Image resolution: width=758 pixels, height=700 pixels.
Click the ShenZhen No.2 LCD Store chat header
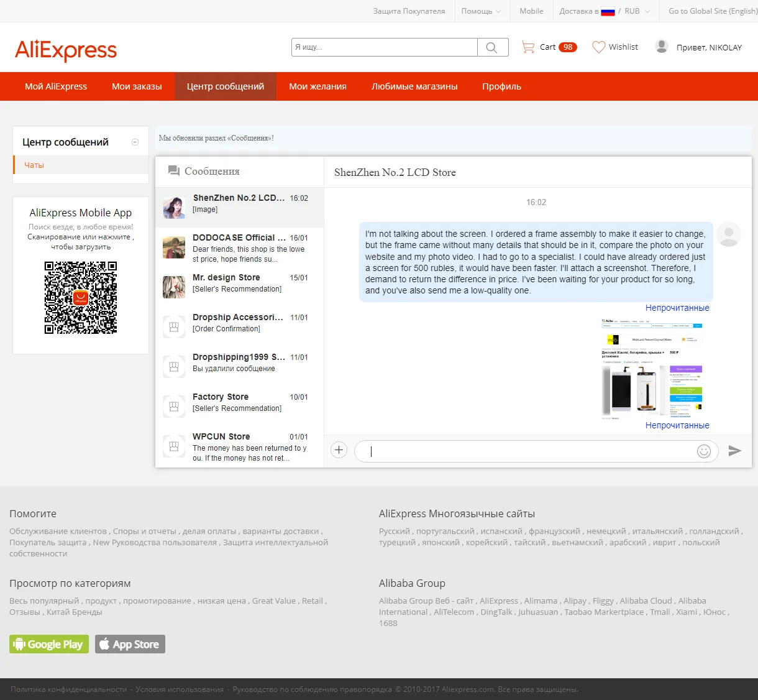[x=395, y=172]
